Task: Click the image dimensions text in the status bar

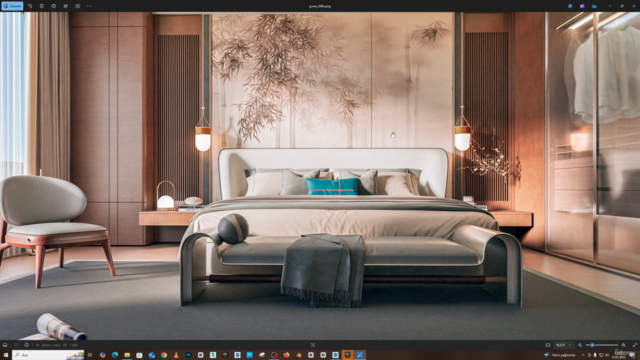Action: [x=51, y=345]
